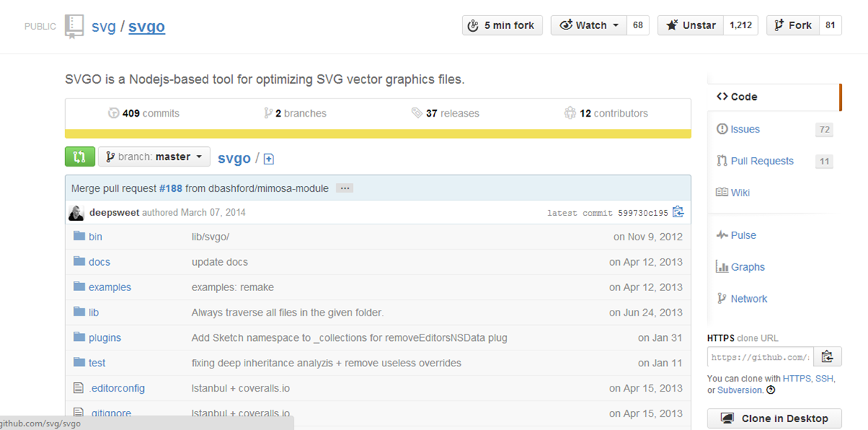Image resolution: width=868 pixels, height=430 pixels.
Task: Click the repository book icon beside svg
Action: click(x=74, y=26)
